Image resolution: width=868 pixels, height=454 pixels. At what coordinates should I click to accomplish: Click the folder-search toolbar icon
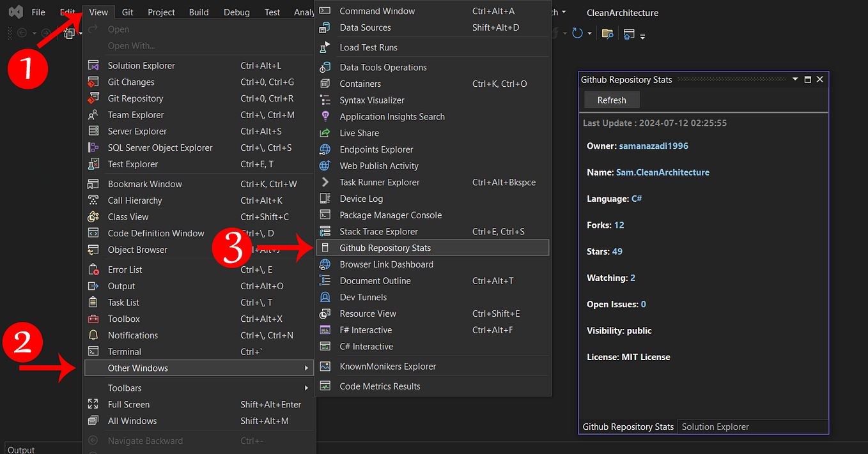pyautogui.click(x=607, y=33)
